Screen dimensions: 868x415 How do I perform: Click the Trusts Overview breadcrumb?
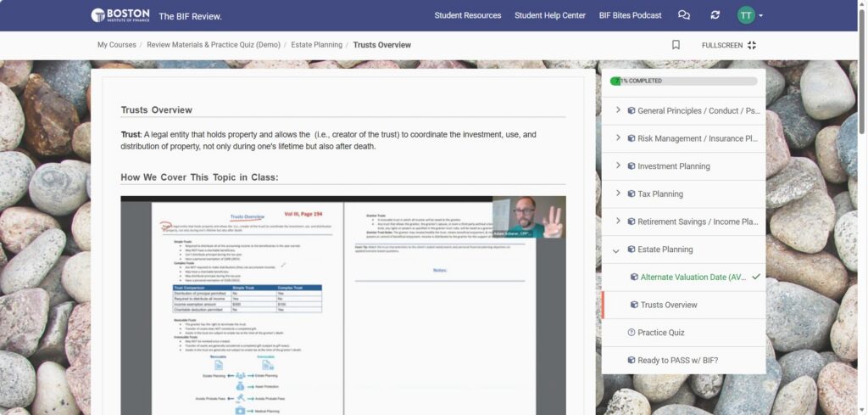382,45
